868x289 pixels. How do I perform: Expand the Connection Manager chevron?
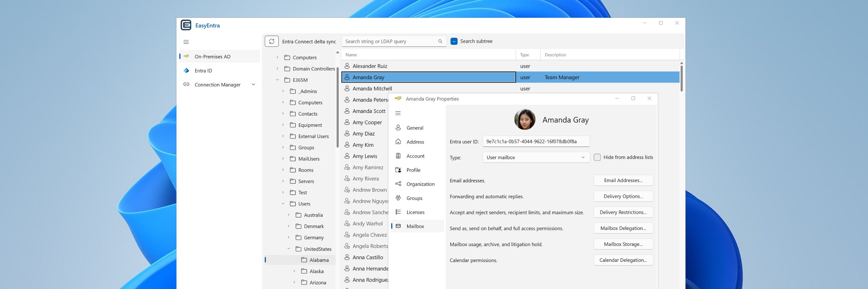[253, 84]
